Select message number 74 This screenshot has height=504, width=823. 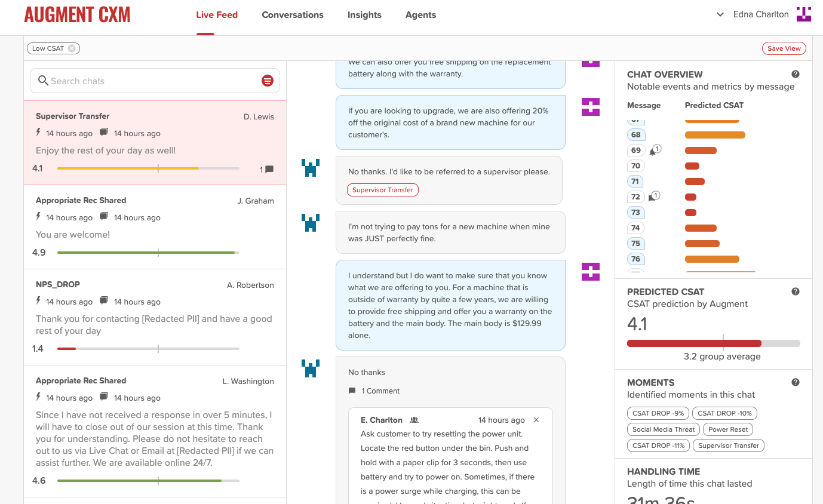635,228
